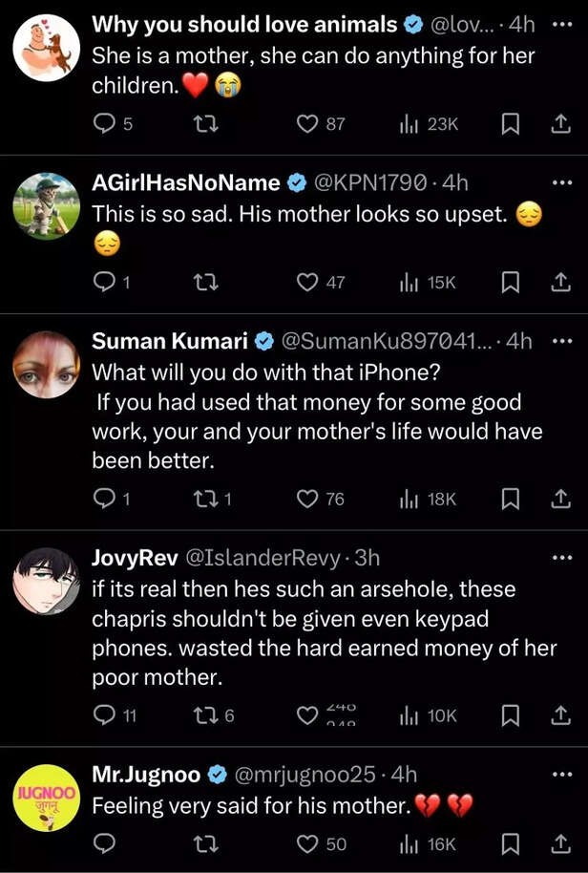Screen dimensions: 588x873
Task: Share Mr.Jugnoo's tweet
Action: pyautogui.click(x=560, y=843)
